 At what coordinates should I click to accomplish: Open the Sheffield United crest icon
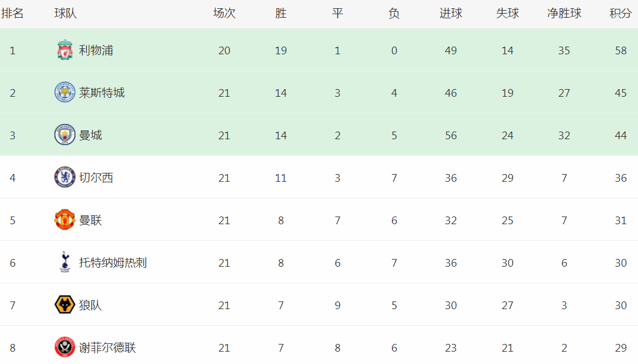pos(65,347)
